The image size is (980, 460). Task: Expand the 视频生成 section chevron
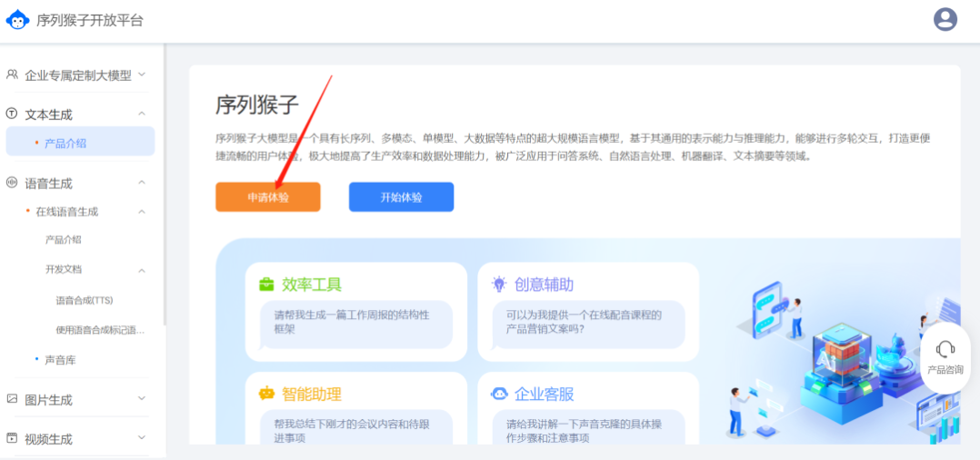(x=142, y=438)
